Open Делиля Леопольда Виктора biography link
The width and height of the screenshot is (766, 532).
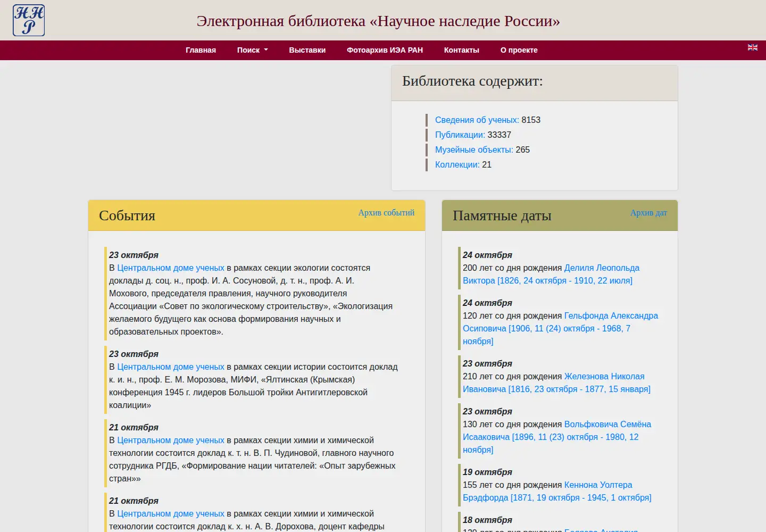click(551, 274)
